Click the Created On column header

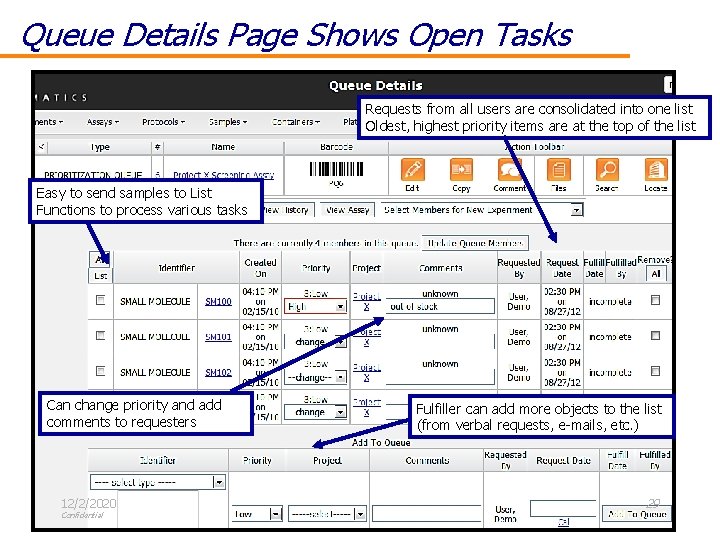(x=260, y=268)
